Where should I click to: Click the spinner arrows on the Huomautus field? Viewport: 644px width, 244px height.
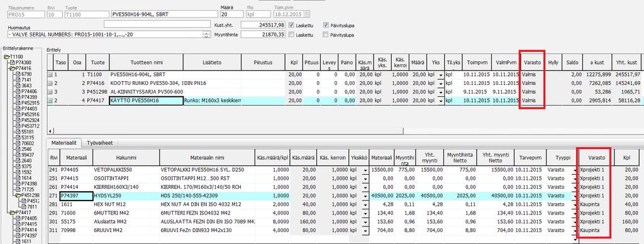[206, 35]
